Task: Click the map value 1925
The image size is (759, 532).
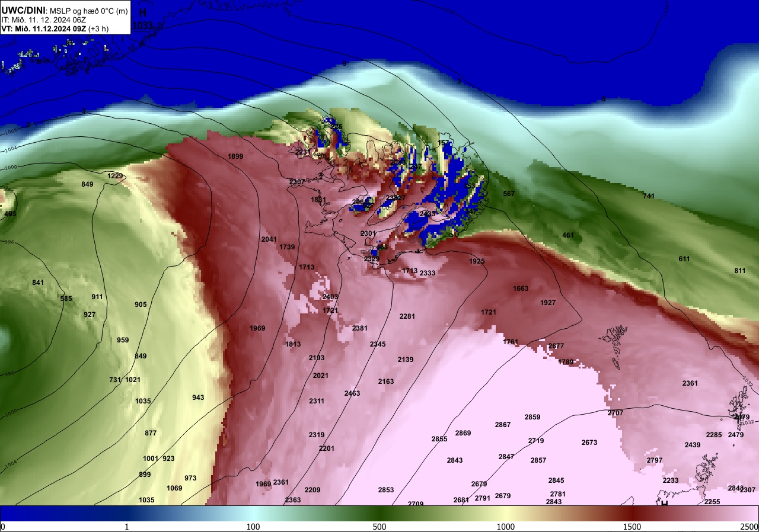Action: pos(477,261)
